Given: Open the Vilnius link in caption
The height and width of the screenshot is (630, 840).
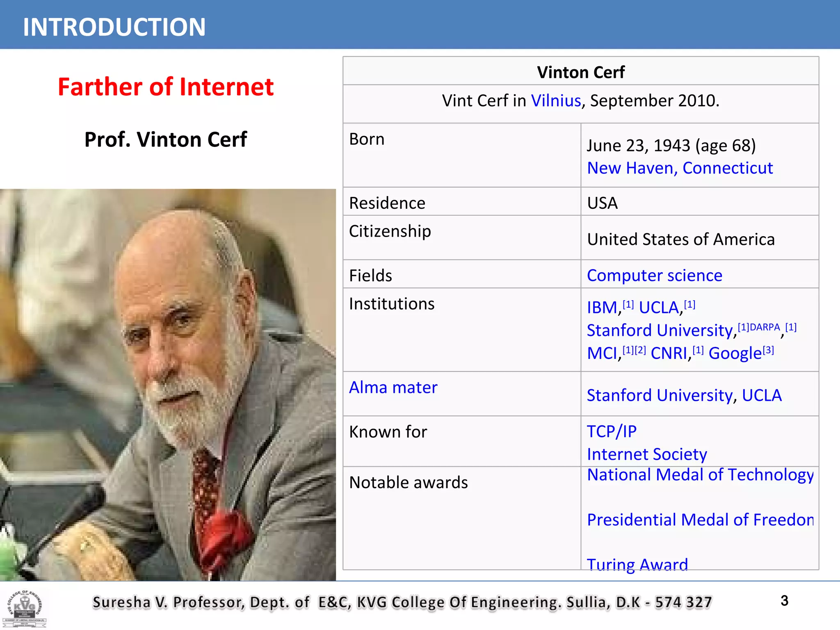Looking at the screenshot, I should tap(556, 100).
